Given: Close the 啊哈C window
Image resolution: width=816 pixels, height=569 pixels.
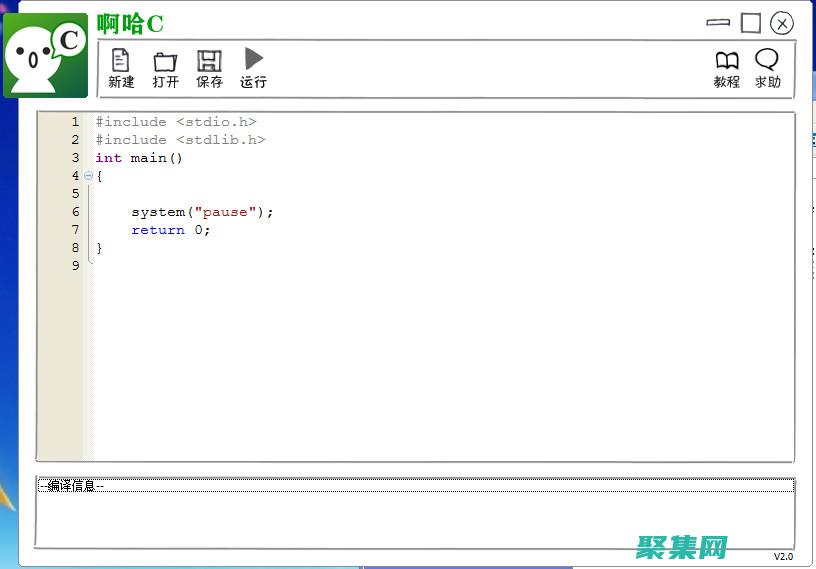Looking at the screenshot, I should tap(782, 22).
